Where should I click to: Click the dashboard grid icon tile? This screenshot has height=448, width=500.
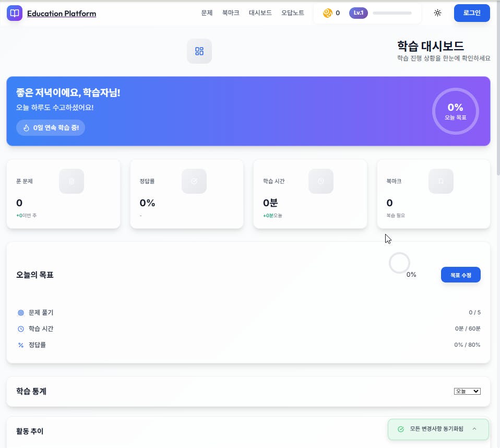point(199,51)
